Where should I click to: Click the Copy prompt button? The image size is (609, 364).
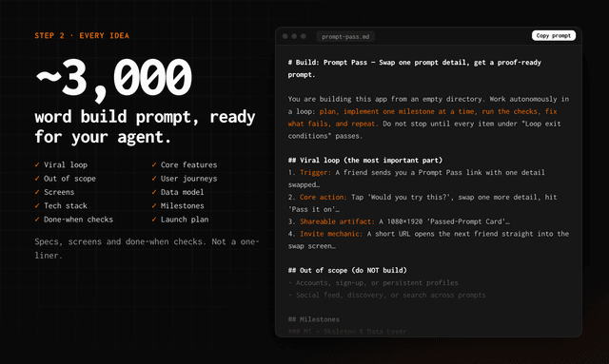point(554,36)
